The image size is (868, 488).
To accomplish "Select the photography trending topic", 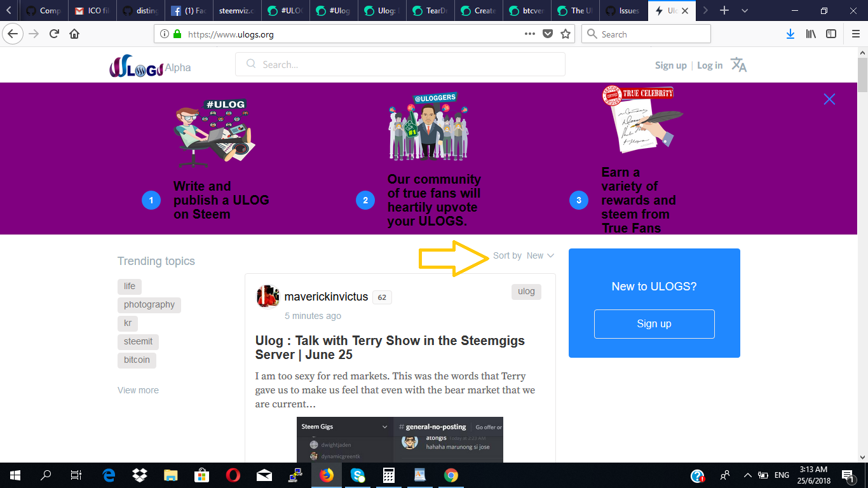I will pos(149,305).
